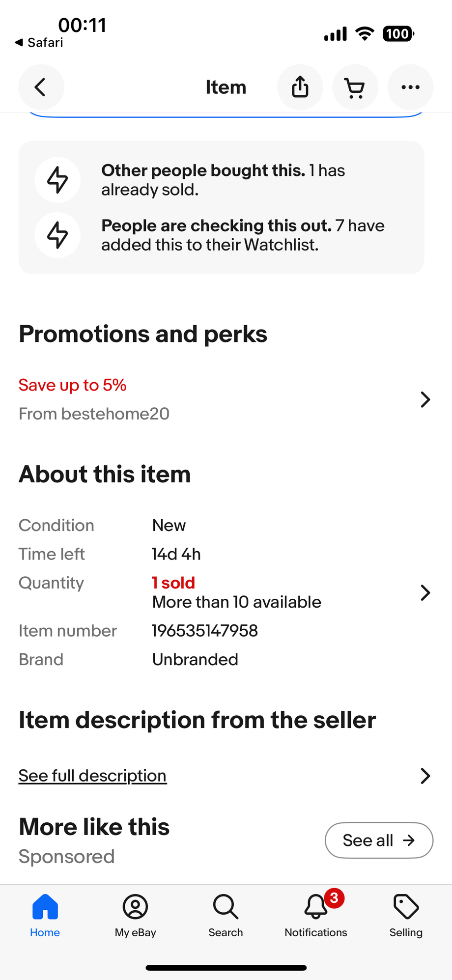
Task: Open the three-dot more options menu
Action: (410, 87)
